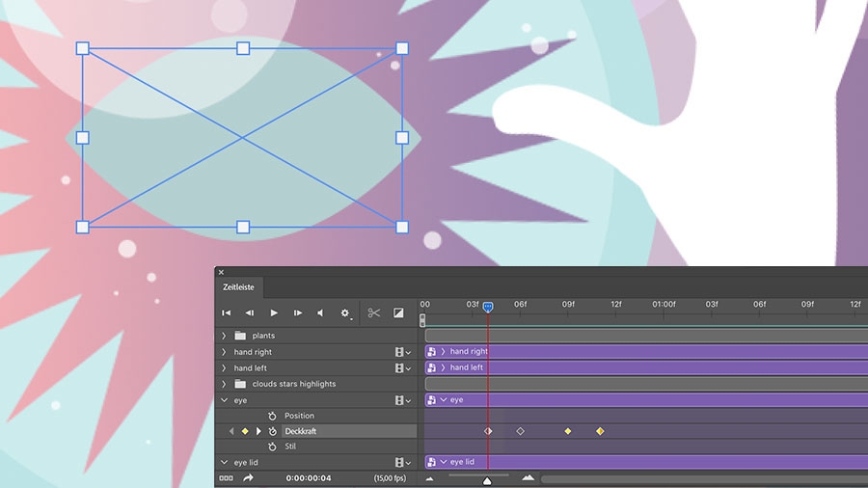Click right-middle transform handle
The width and height of the screenshot is (868, 488).
(402, 137)
